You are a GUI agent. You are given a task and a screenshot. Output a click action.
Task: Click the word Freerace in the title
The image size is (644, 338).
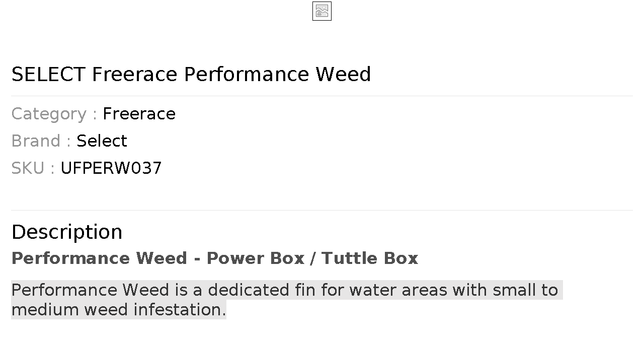(134, 74)
